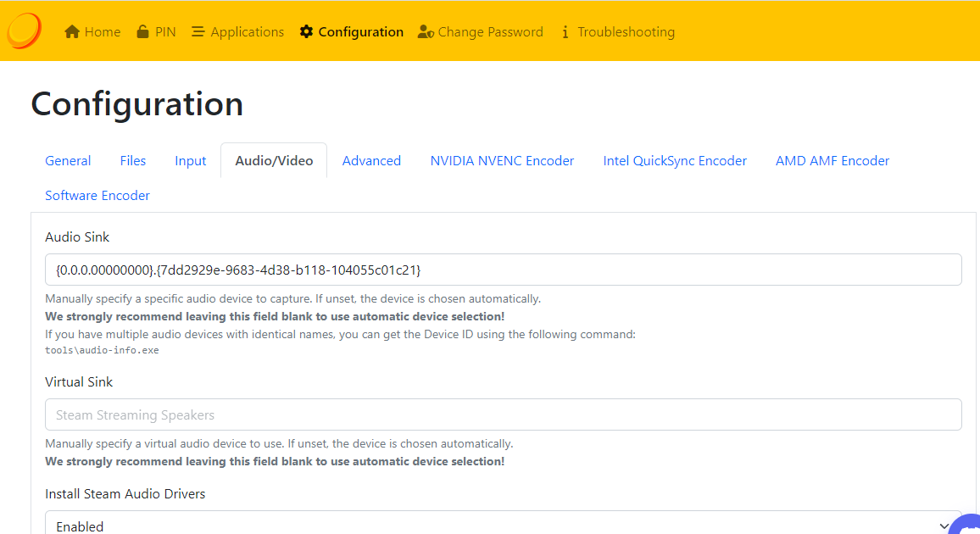The image size is (980, 534).
Task: Switch to the Input tab
Action: coord(191,160)
